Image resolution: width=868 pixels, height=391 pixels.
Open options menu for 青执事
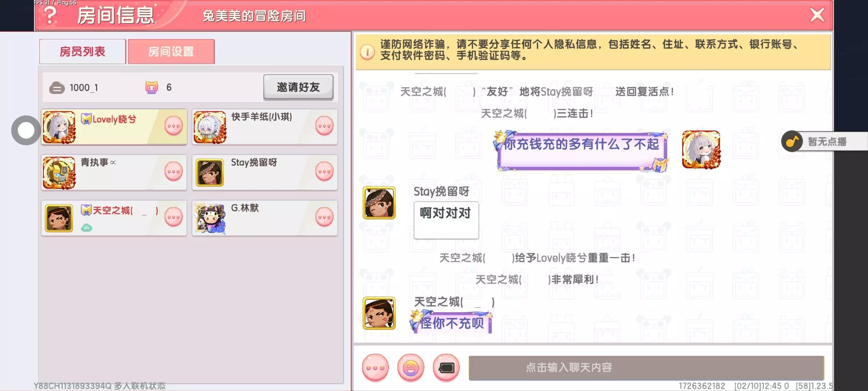(x=174, y=172)
